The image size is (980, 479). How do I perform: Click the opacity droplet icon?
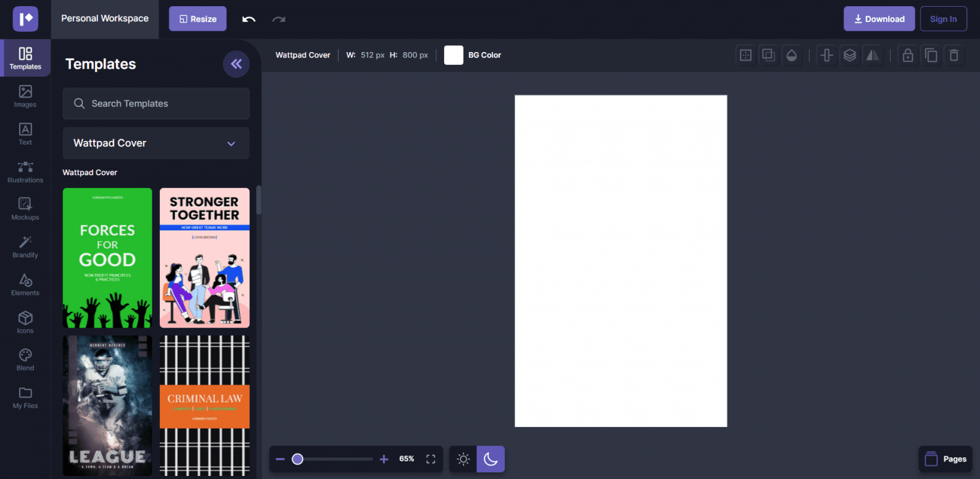click(x=791, y=55)
